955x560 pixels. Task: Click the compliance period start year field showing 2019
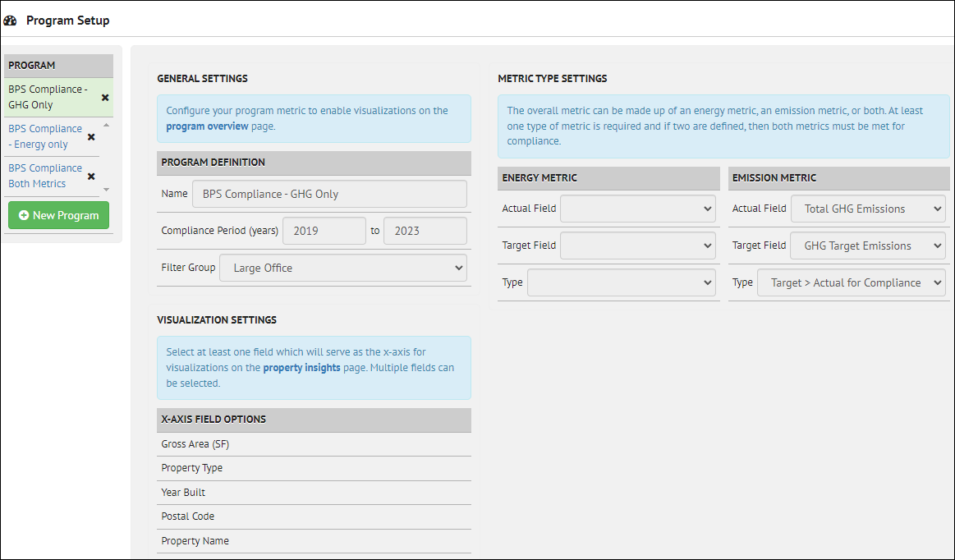tap(324, 231)
